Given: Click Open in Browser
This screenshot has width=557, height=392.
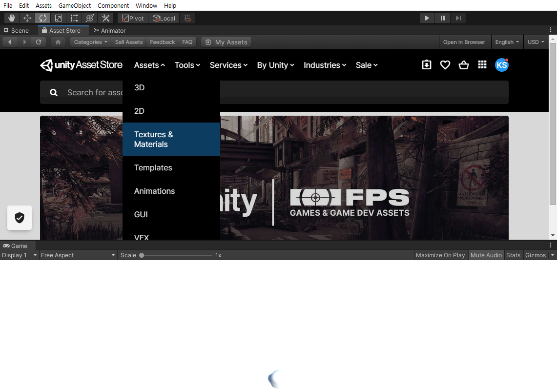Looking at the screenshot, I should 464,42.
